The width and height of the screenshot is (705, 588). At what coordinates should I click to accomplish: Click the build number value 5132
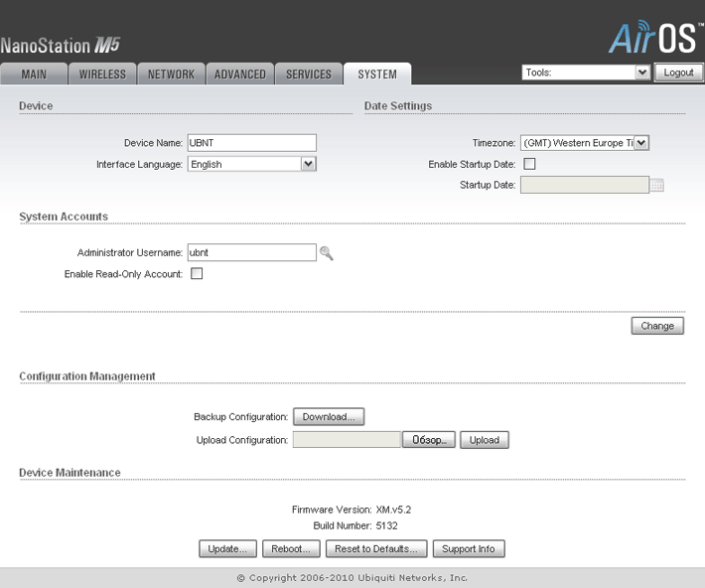(386, 525)
